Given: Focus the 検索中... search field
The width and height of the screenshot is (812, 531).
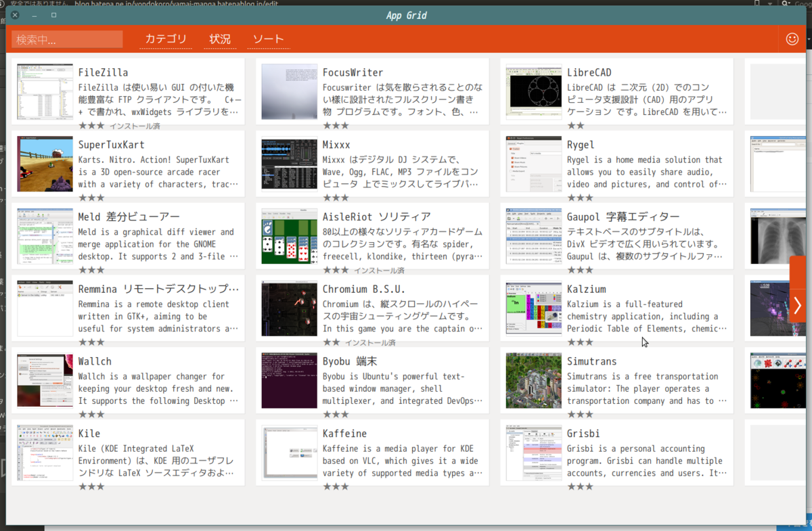Looking at the screenshot, I should pyautogui.click(x=67, y=39).
